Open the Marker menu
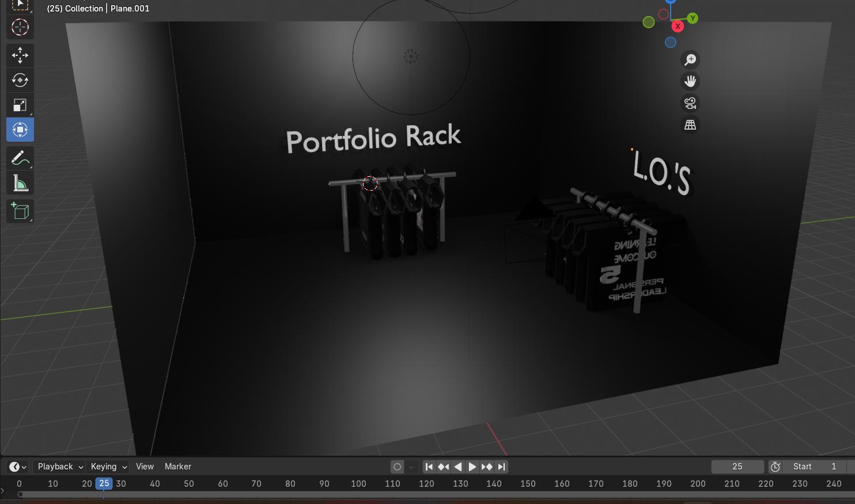 (177, 467)
